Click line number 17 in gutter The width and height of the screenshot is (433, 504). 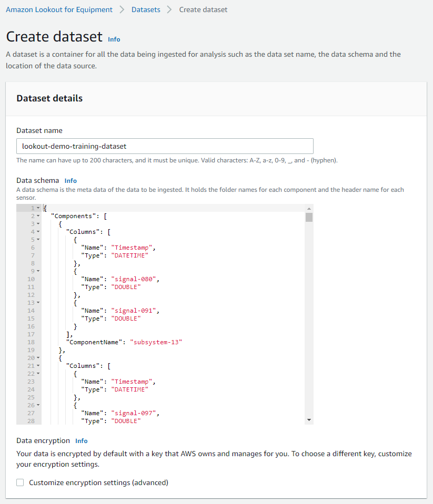pyautogui.click(x=31, y=334)
